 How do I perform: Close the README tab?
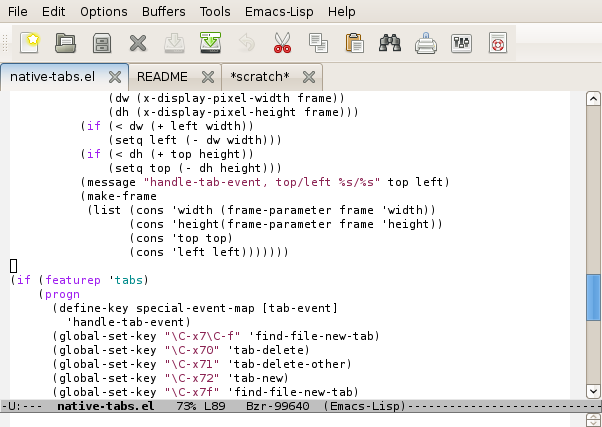208,77
